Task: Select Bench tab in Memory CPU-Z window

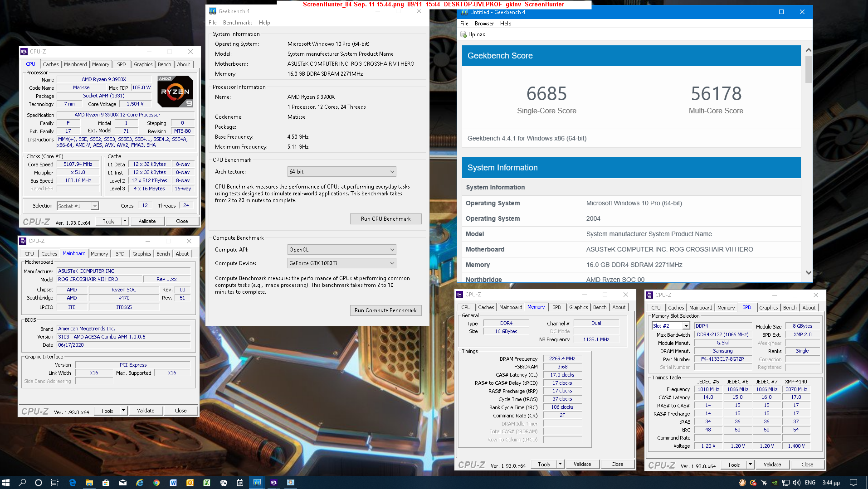Action: pos(600,307)
